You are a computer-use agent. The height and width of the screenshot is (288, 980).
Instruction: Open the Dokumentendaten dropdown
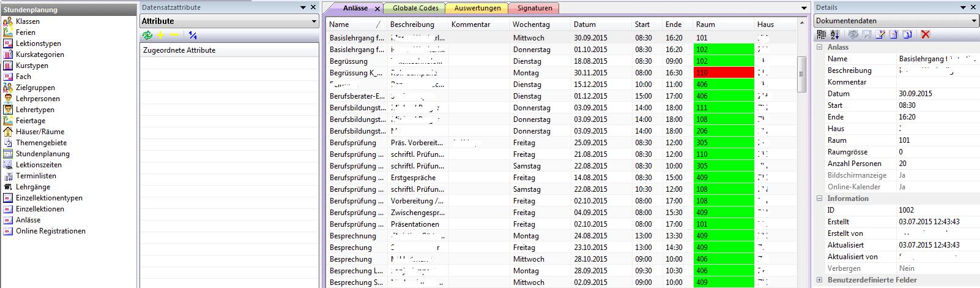coord(974,21)
